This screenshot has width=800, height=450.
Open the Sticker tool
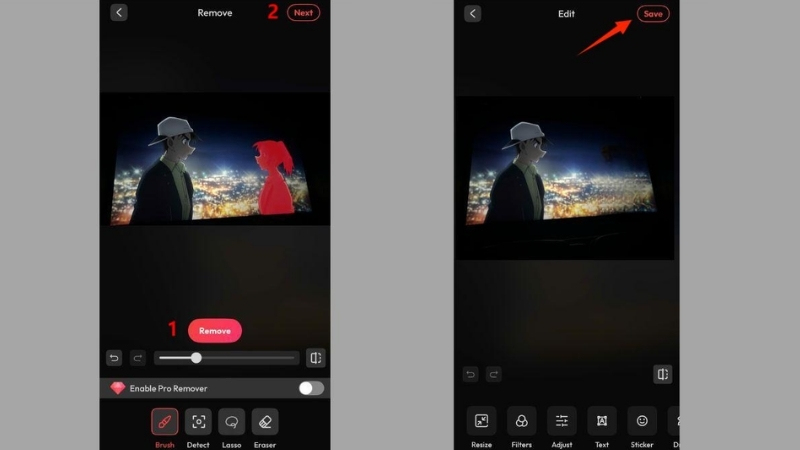pos(642,421)
